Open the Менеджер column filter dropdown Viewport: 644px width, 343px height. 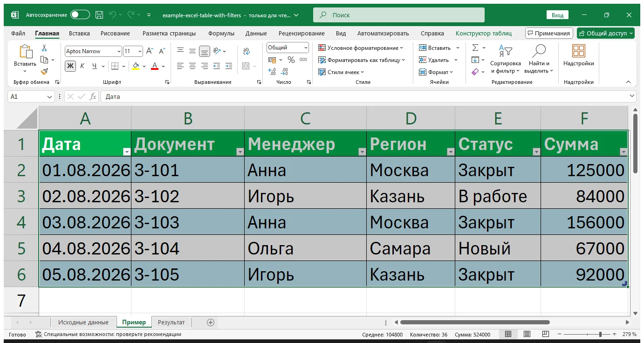tap(362, 151)
